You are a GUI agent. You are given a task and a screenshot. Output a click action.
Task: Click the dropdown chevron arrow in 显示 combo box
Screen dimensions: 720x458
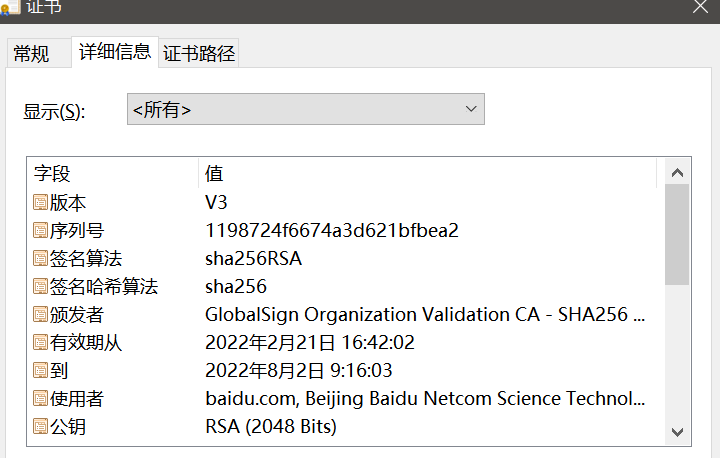point(471,109)
